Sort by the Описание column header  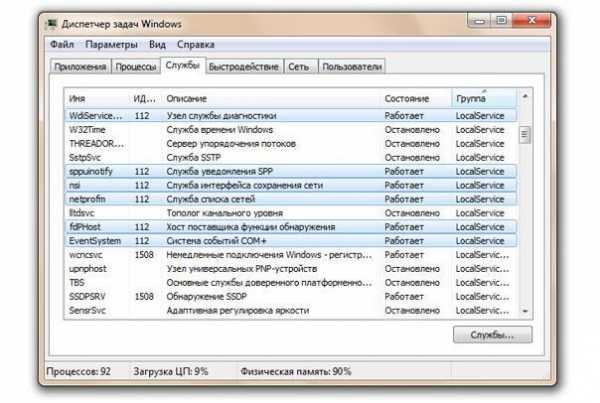tap(271, 98)
